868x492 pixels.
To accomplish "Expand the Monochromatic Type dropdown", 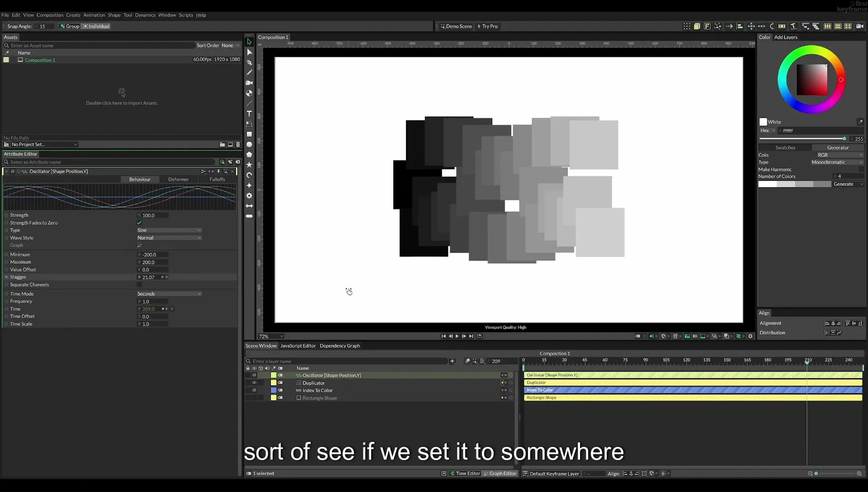I will coord(837,162).
